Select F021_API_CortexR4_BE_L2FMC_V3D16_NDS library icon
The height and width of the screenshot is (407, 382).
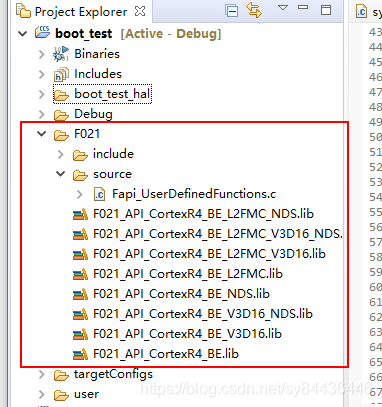tap(80, 234)
